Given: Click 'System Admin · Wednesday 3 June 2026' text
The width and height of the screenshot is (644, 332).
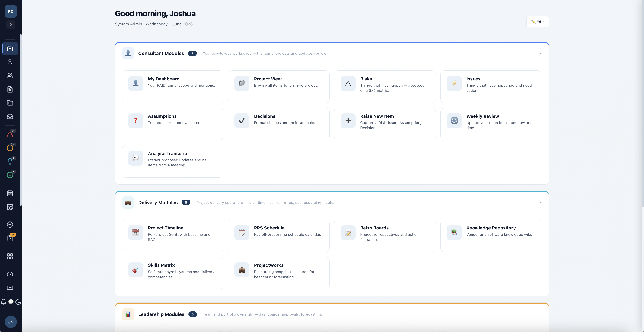Looking at the screenshot, I should [154, 24].
